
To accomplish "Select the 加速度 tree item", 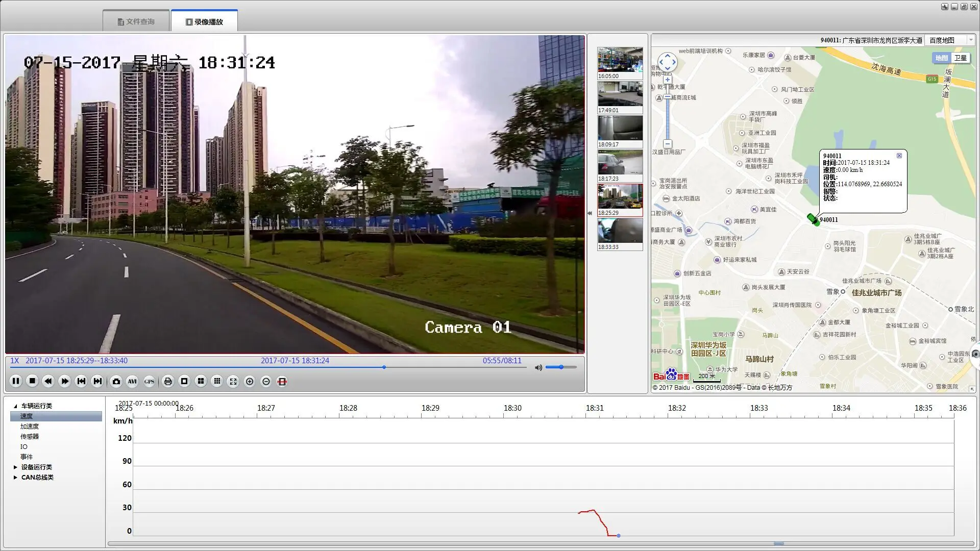I will click(30, 427).
